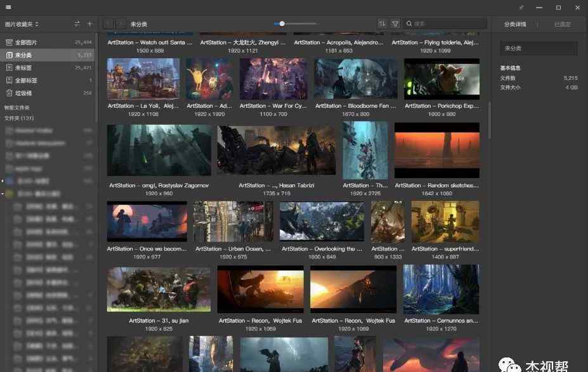Select 未分类 in the sidebar

pyautogui.click(x=47, y=55)
